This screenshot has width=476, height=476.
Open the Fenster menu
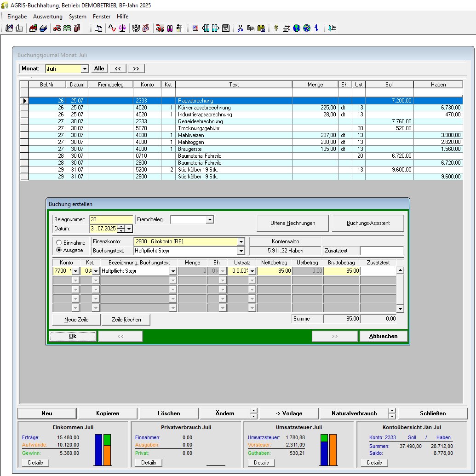click(102, 17)
